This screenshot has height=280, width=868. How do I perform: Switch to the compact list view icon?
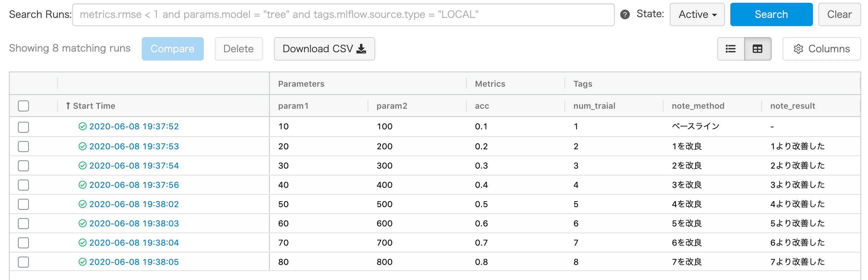pos(731,49)
